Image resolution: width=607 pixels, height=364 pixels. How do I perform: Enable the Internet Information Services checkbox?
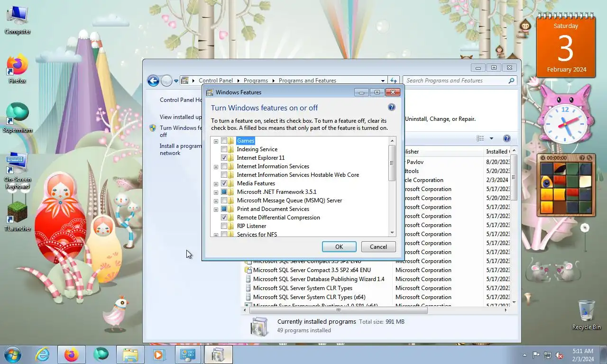click(224, 166)
